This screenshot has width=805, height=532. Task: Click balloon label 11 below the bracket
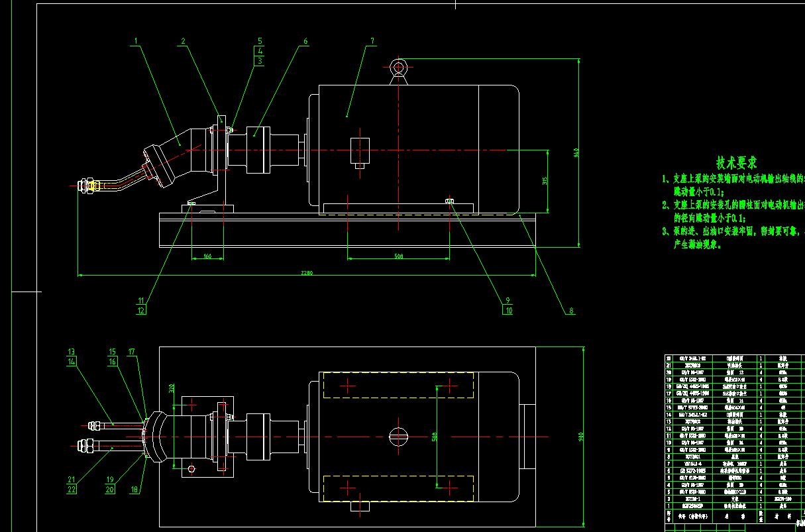pos(140,299)
